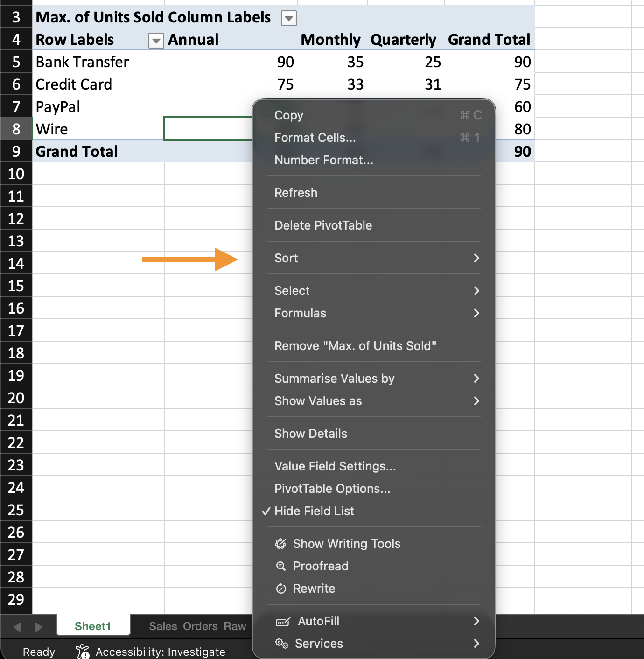Click the Rewrite icon in the menu
Screen dimensions: 644x659
(280, 589)
